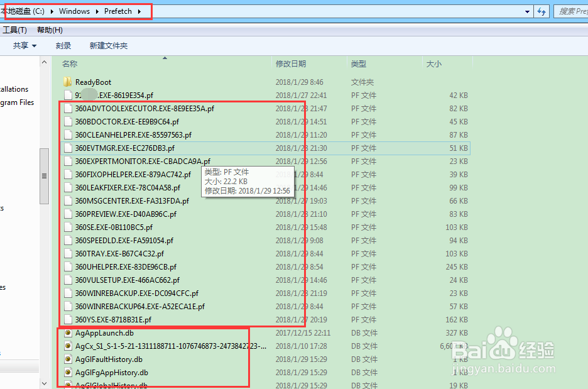The height and width of the screenshot is (389, 588).
Task: Click the AgCx_S1_S-1-5-21 db file icon
Action: [68, 346]
